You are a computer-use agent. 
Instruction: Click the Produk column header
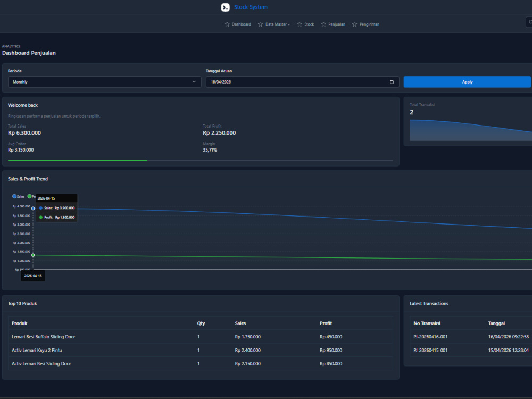(x=19, y=323)
